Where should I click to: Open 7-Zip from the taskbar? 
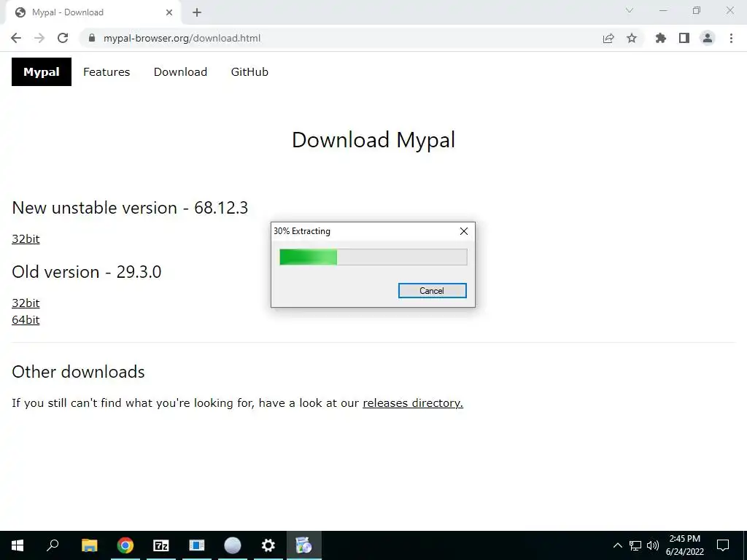[x=161, y=545]
